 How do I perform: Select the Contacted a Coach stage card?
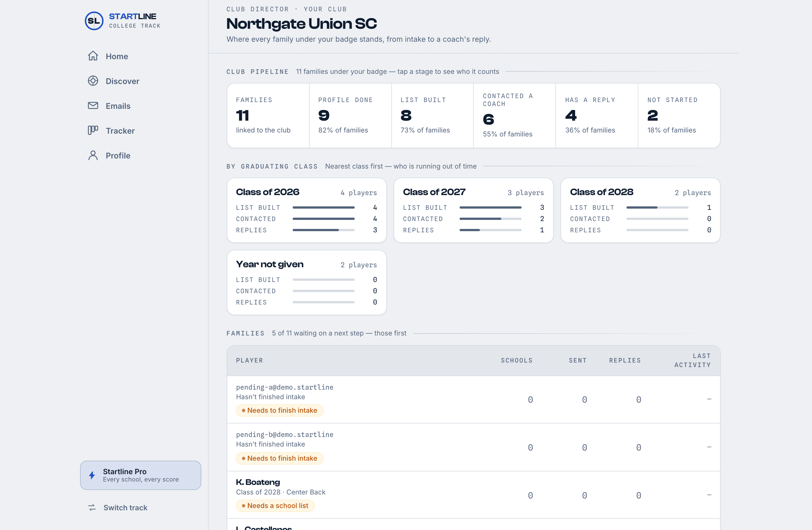click(515, 116)
